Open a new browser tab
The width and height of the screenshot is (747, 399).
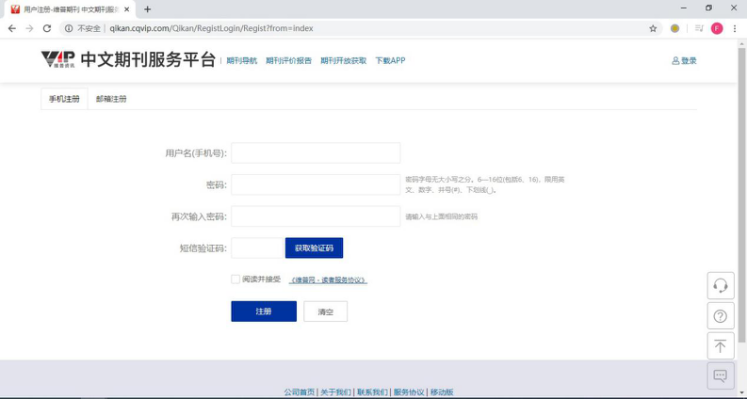(147, 9)
